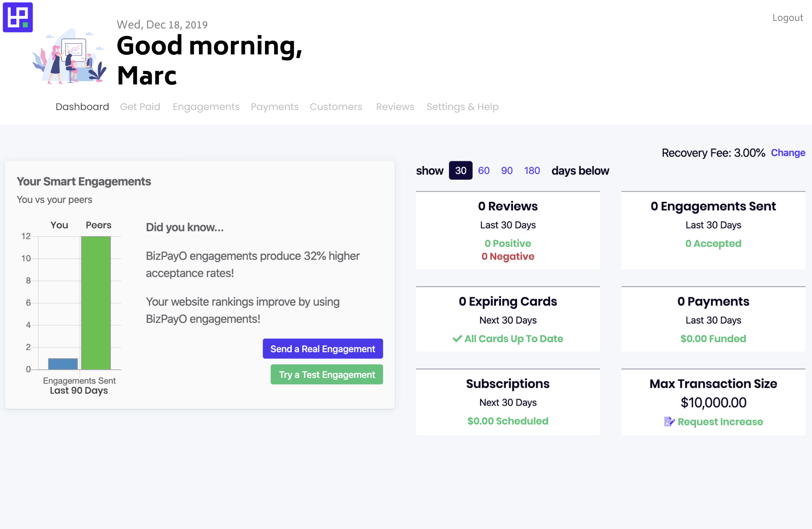Click the green Peers bar
The height and width of the screenshot is (529, 812).
coord(96,303)
